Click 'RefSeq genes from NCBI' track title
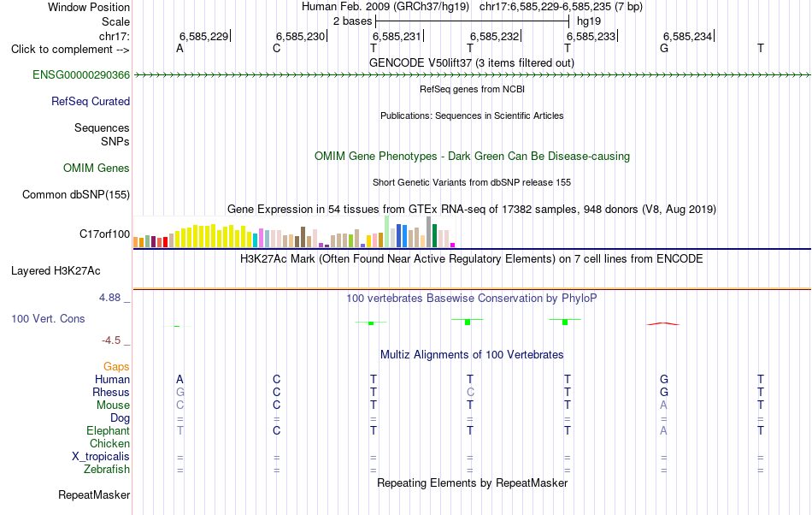Image resolution: width=812 pixels, height=515 pixels. click(x=473, y=89)
